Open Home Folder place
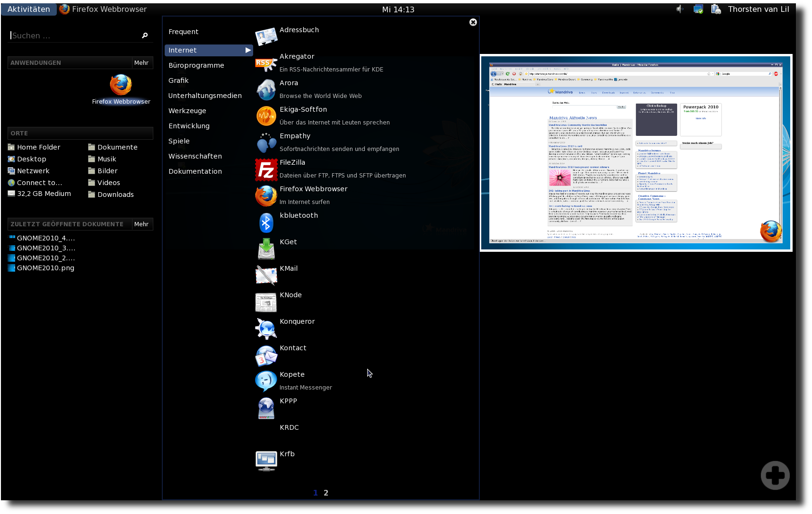Viewport: 812px width, 514px height. 34,147
